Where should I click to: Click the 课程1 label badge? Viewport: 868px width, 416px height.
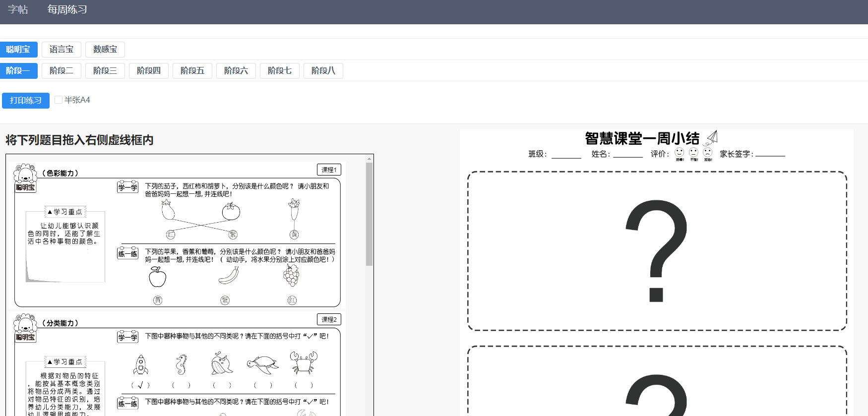(329, 170)
